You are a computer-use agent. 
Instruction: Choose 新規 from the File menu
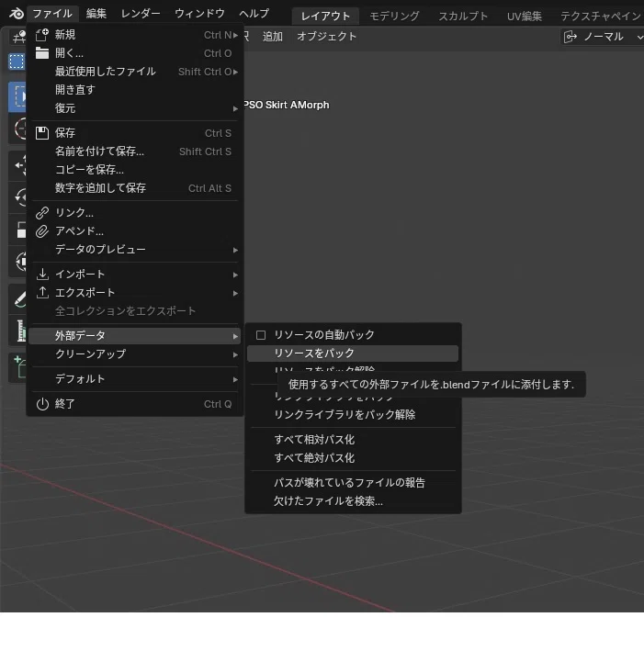tap(135, 35)
